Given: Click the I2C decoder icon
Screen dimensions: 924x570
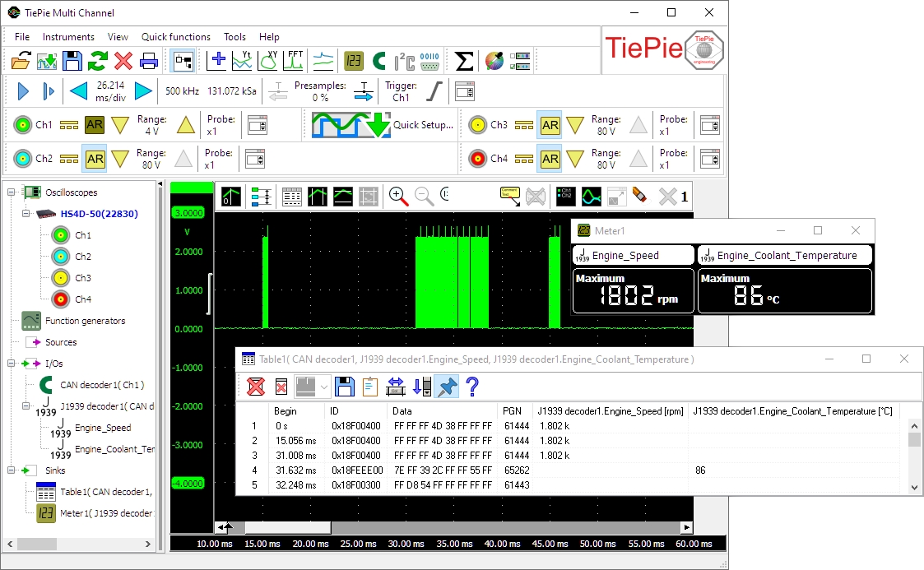Looking at the screenshot, I should [404, 60].
